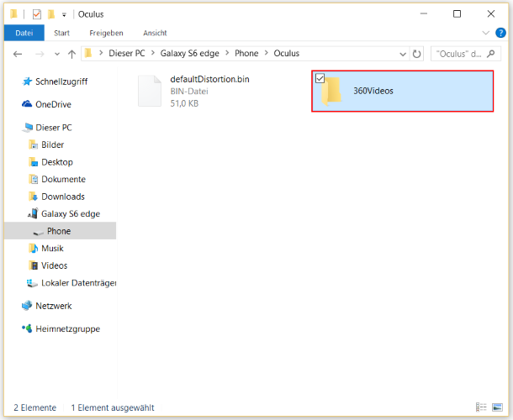Switch to large icons view in the status bar

pyautogui.click(x=497, y=407)
